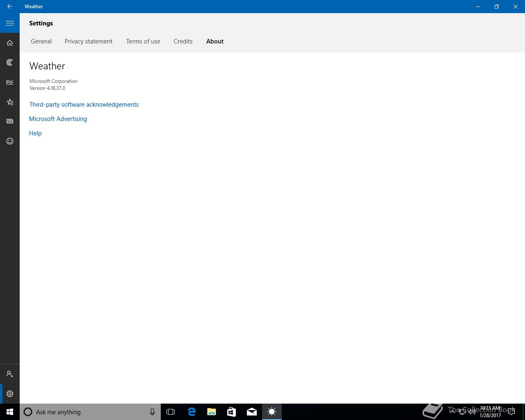Send feedback with the smiley icon

10,141
